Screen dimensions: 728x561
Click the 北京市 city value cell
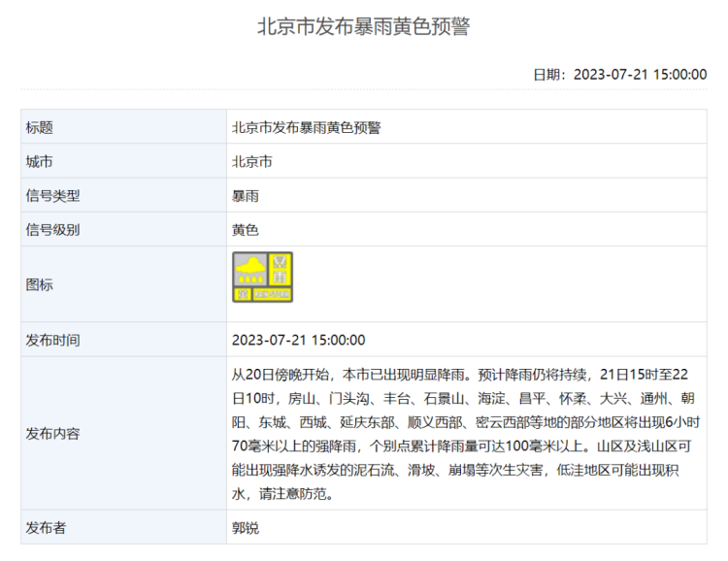point(251,161)
